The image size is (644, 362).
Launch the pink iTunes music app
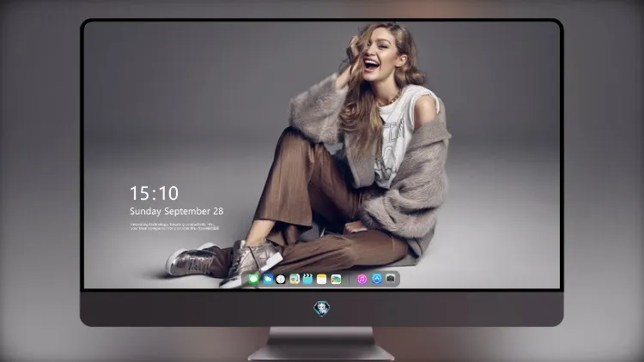361,279
